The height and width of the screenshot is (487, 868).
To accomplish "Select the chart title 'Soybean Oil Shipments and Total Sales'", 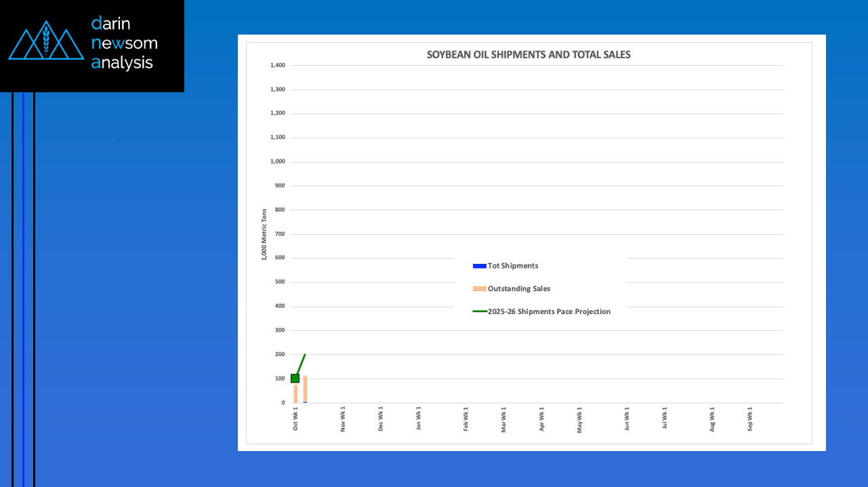I will (529, 55).
